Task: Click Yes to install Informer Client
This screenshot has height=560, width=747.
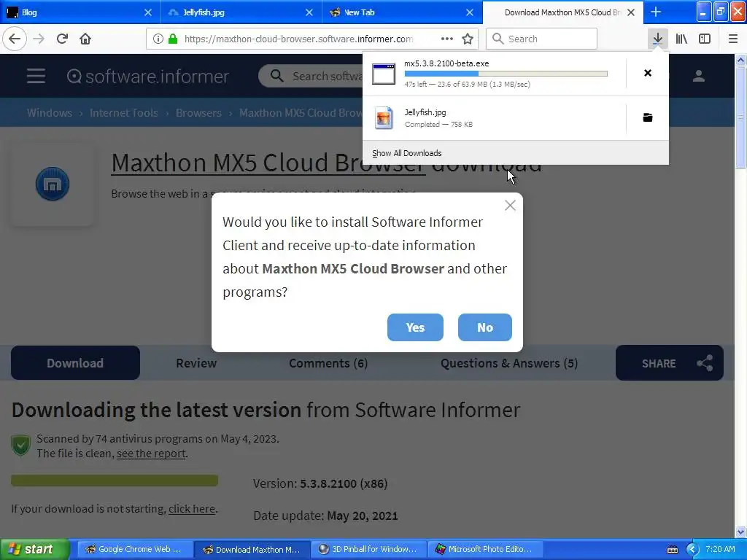Action: (415, 327)
